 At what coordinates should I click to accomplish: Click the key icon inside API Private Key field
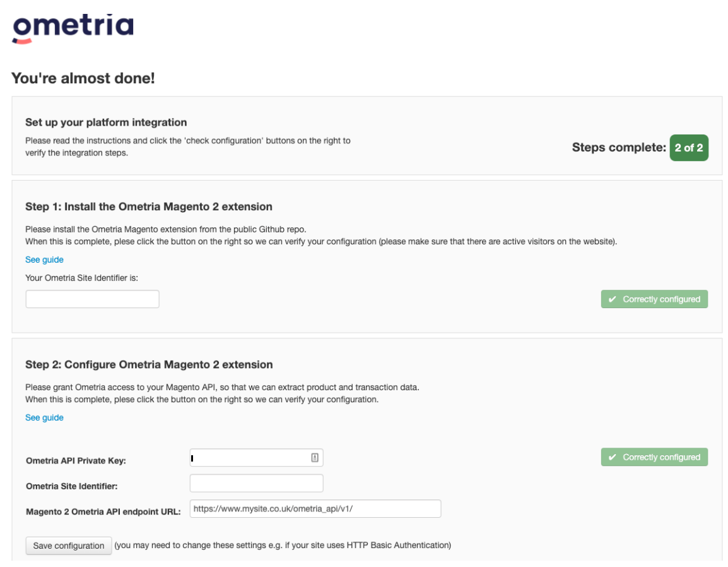315,457
